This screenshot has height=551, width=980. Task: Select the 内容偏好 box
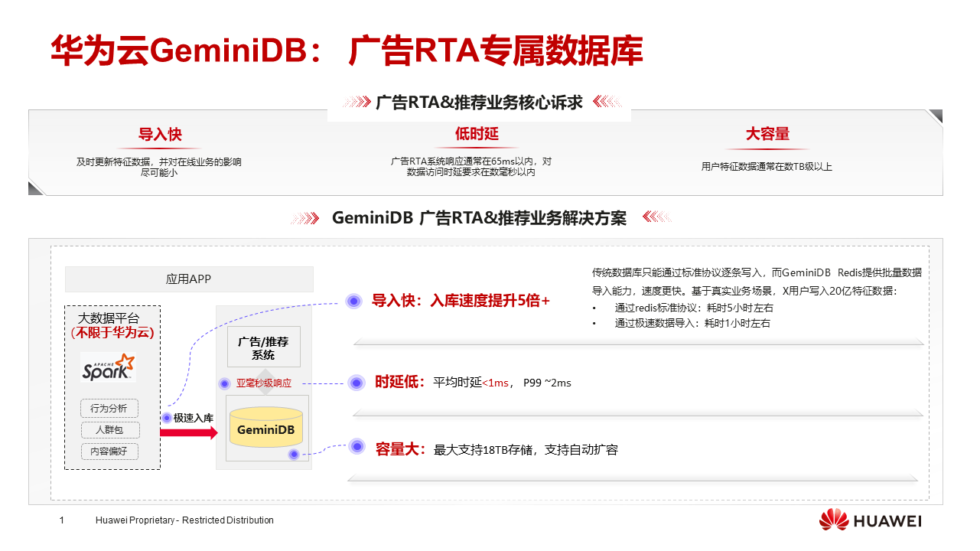(109, 452)
